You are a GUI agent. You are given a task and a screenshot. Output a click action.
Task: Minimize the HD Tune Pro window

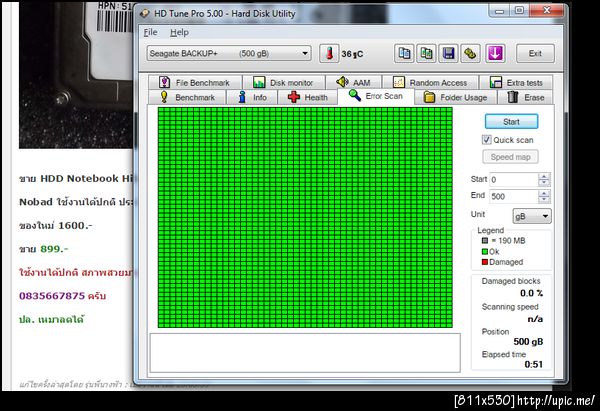[x=499, y=11]
